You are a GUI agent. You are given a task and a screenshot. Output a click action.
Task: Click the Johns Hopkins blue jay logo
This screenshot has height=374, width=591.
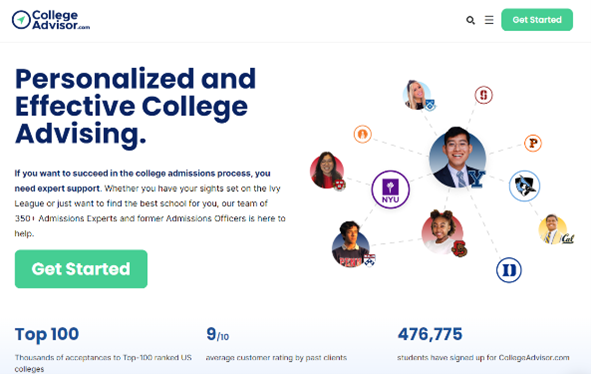click(524, 186)
